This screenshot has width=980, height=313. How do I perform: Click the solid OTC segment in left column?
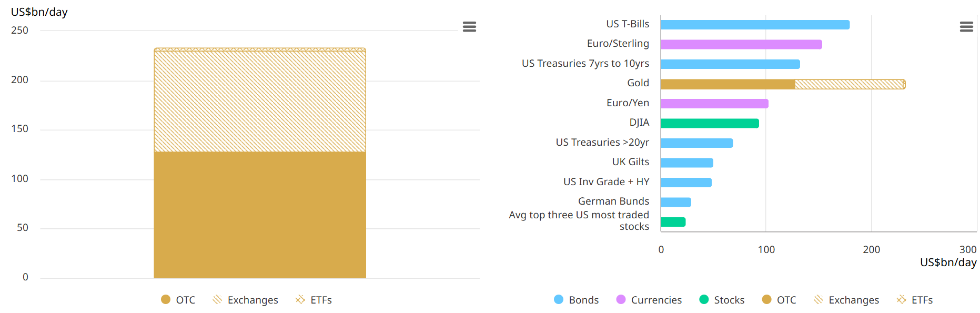tap(260, 215)
